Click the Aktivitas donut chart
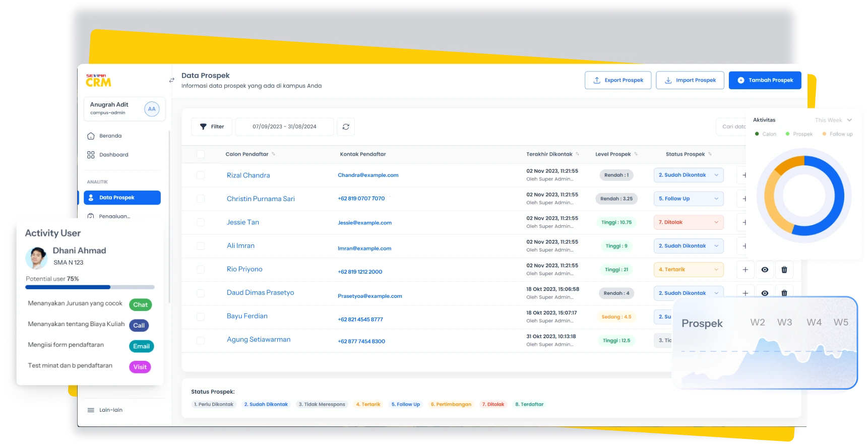Screen dimensions: 868x444 [x=804, y=196]
